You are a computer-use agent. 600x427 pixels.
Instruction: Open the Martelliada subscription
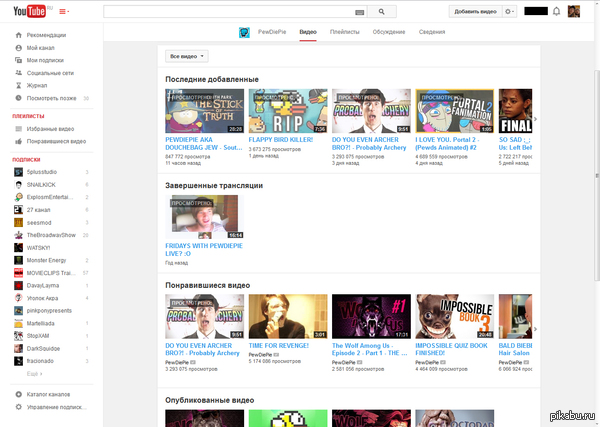40,323
